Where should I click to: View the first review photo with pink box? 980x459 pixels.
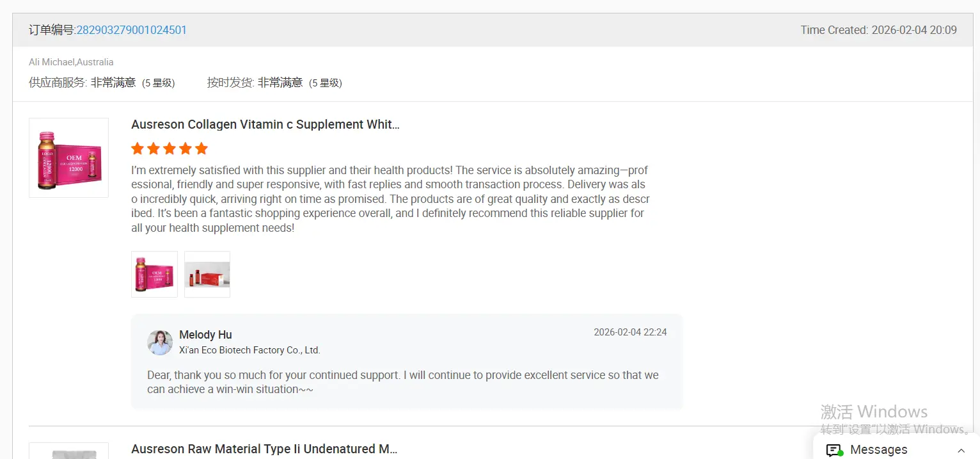[x=154, y=274]
